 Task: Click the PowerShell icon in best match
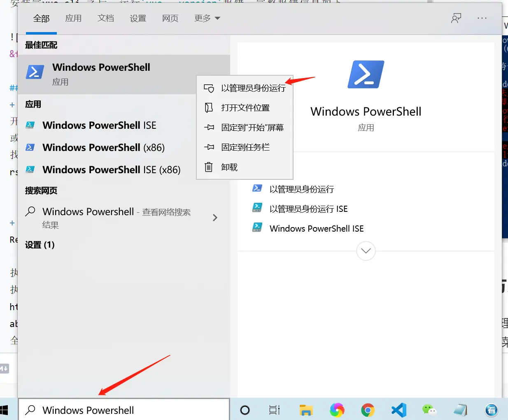pyautogui.click(x=35, y=72)
